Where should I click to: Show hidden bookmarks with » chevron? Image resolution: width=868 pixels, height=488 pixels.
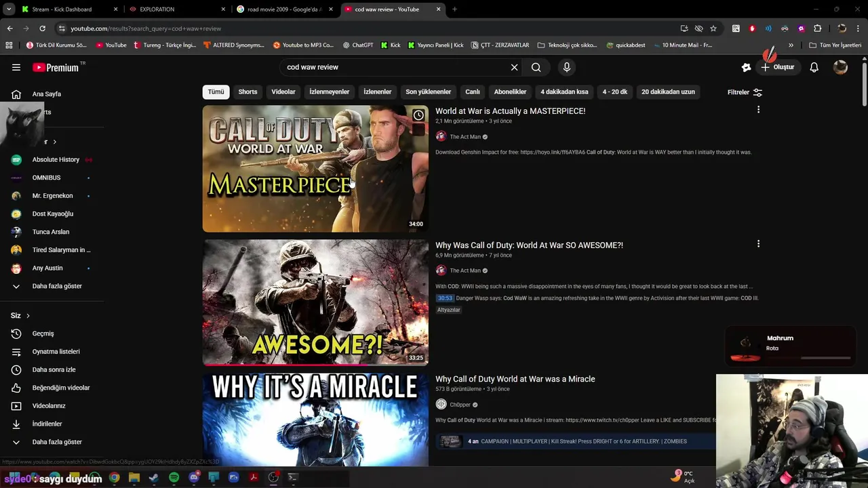pos(791,45)
